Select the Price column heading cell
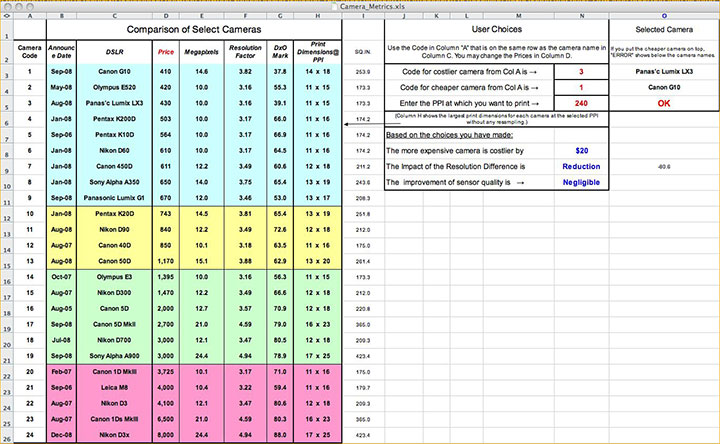720x444 pixels. tap(165, 50)
